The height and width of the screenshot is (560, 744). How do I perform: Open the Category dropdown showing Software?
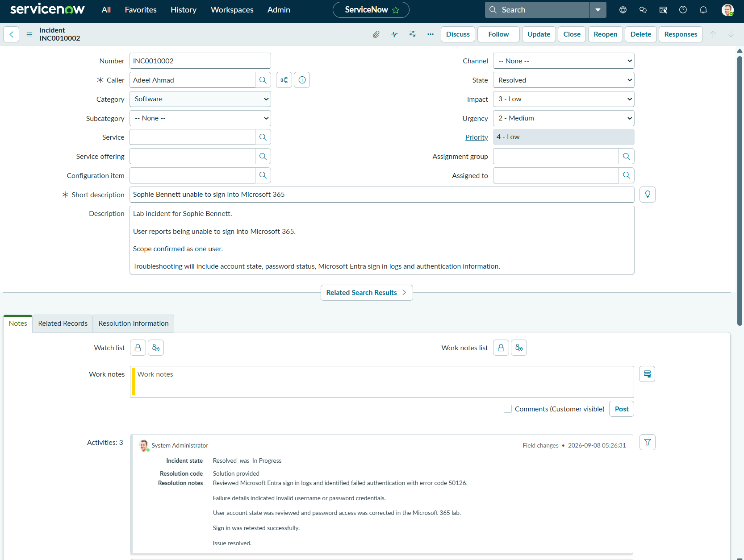[200, 99]
